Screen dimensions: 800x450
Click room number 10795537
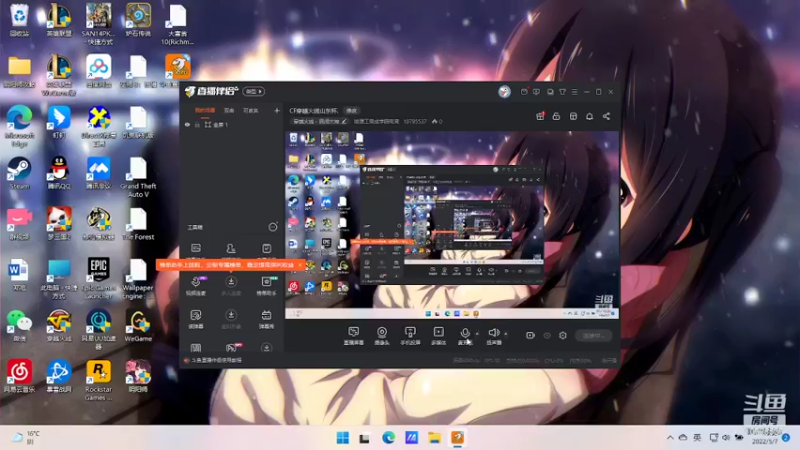(x=414, y=121)
